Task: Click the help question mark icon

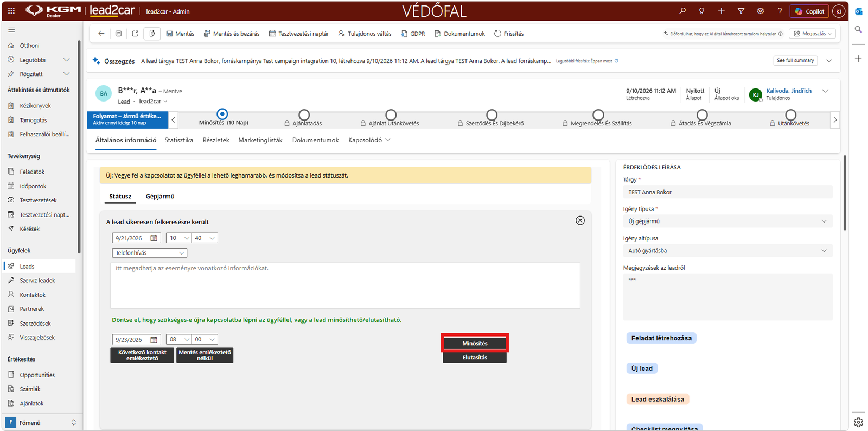Action: tap(780, 11)
